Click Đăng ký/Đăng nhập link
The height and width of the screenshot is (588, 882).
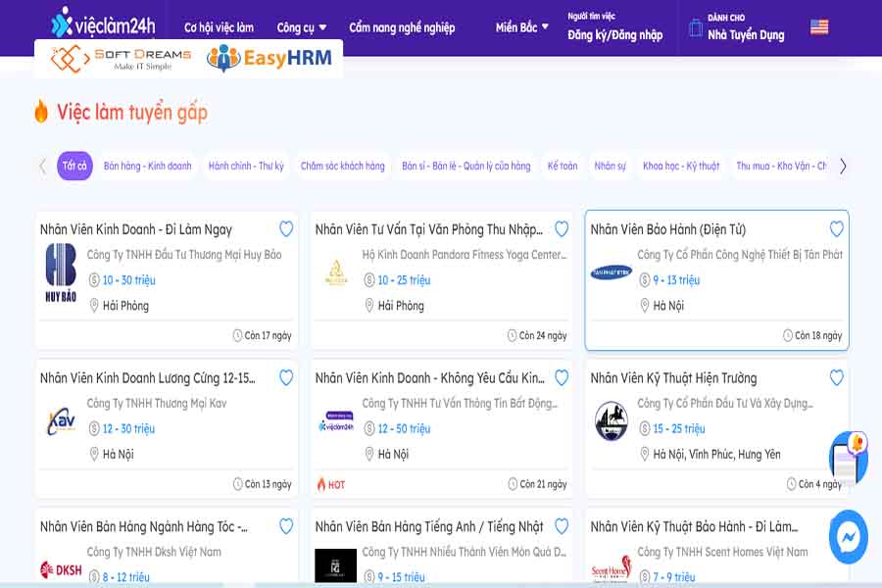click(x=614, y=35)
